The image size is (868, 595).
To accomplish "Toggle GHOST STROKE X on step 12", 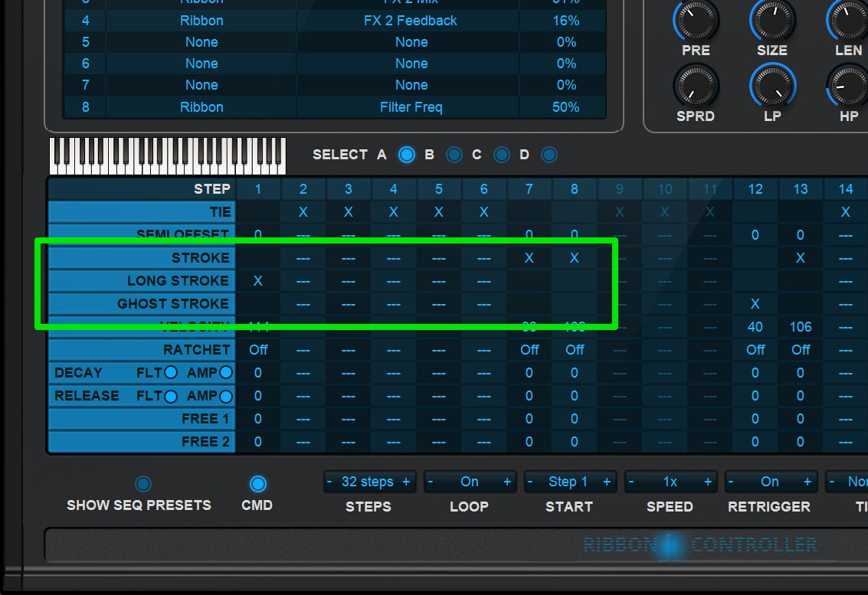I will (x=755, y=304).
